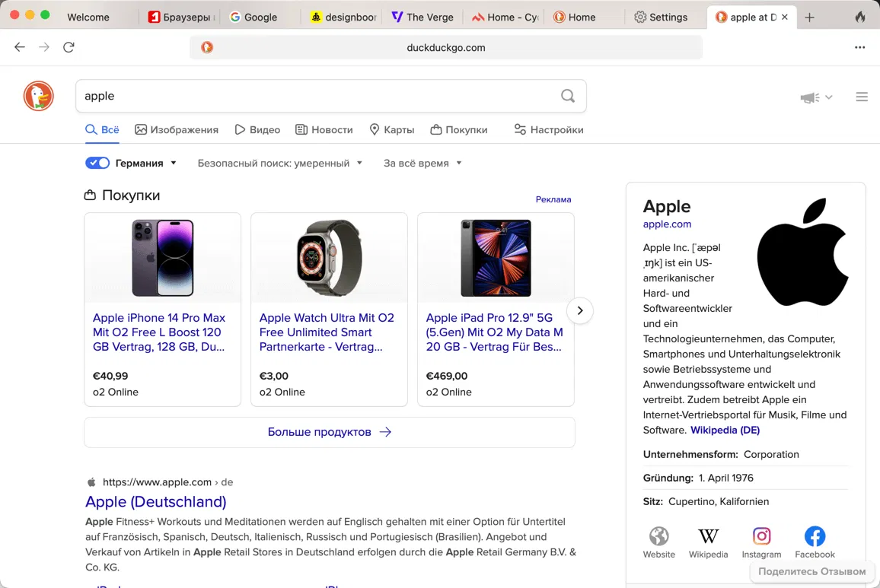This screenshot has width=880, height=588.
Task: Click the Больше продуктов button
Action: pyautogui.click(x=329, y=432)
